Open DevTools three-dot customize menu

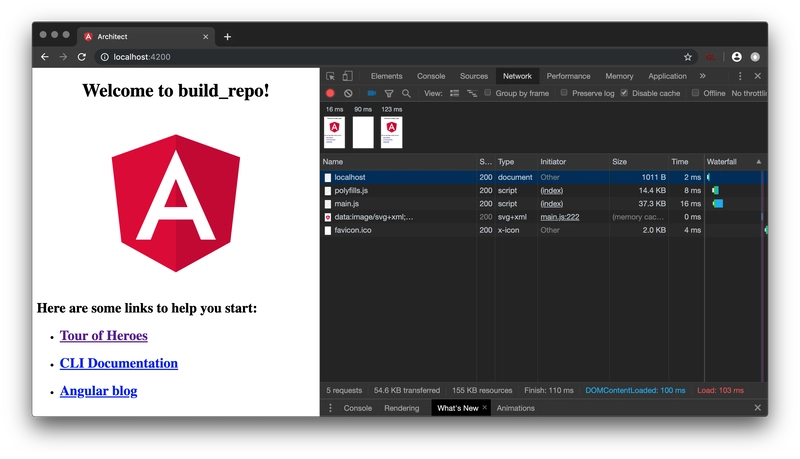coord(740,76)
